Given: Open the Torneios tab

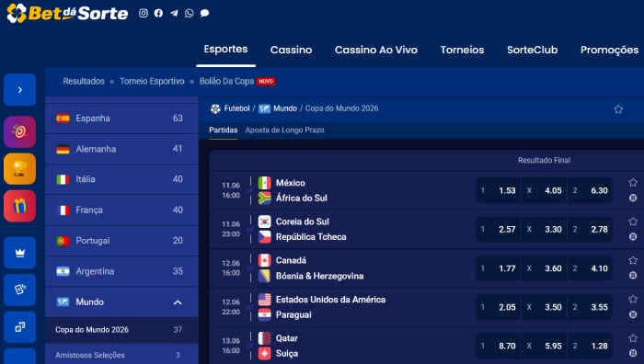Looking at the screenshot, I should (x=462, y=50).
